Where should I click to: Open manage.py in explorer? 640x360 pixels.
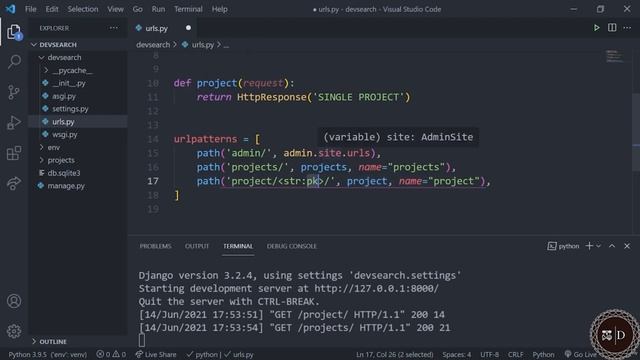[66, 186]
